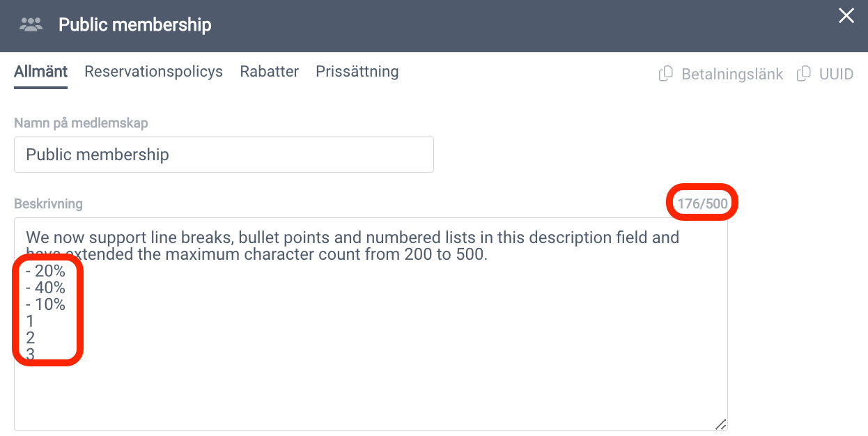
Task: Click the Beskrivning field label
Action: [x=48, y=204]
